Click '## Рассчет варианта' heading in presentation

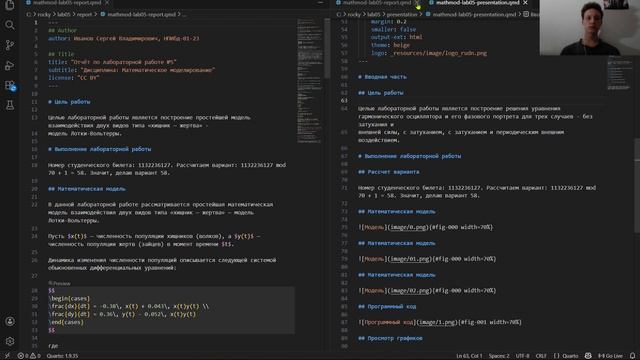coord(389,172)
